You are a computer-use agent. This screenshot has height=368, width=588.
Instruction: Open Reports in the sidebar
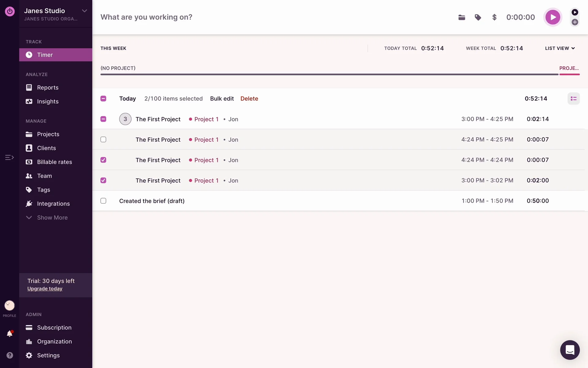[x=47, y=88]
